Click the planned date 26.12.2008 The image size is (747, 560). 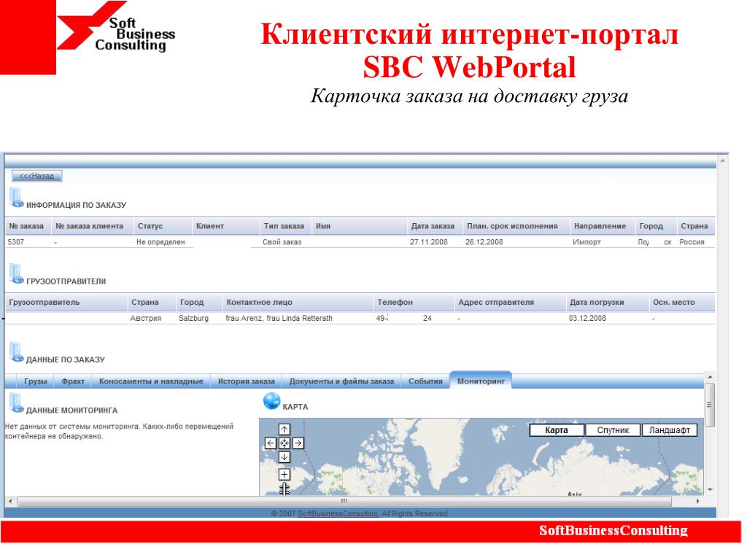click(484, 242)
